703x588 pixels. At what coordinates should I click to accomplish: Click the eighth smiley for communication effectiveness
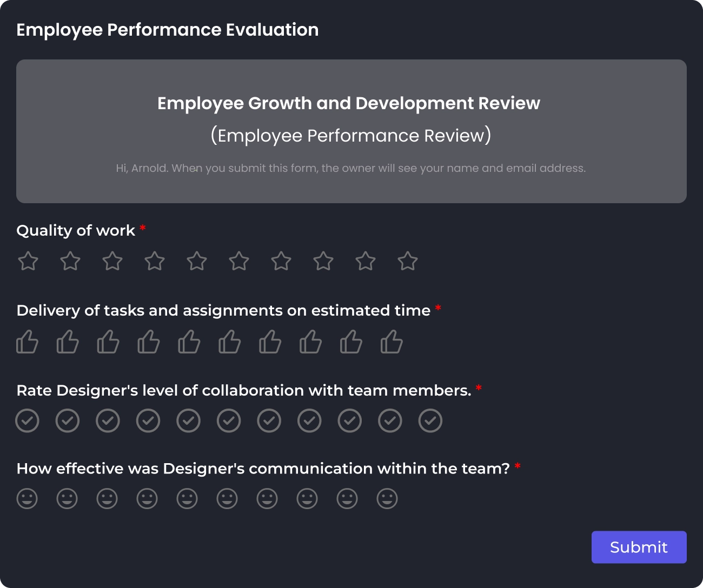tap(307, 499)
